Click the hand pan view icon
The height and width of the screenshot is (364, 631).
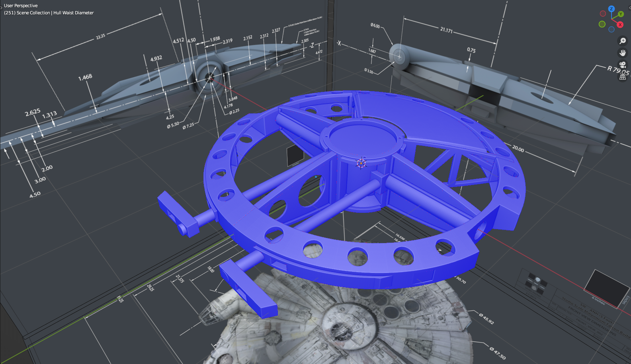(x=623, y=53)
